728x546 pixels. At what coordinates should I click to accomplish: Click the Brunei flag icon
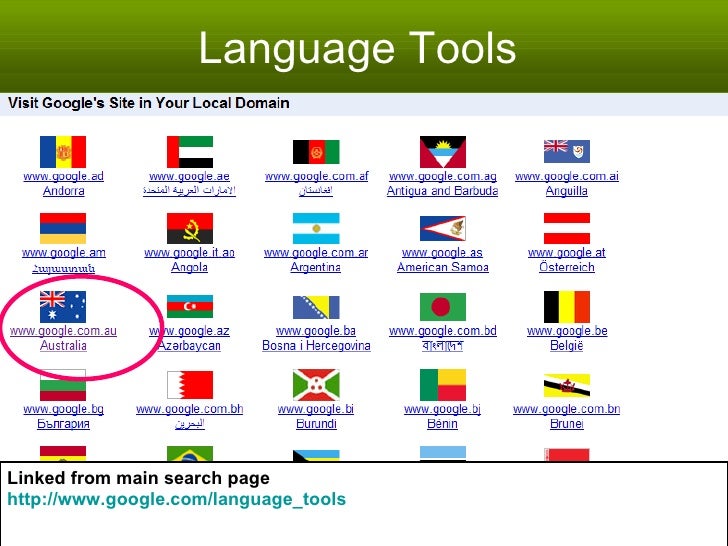[x=567, y=385]
